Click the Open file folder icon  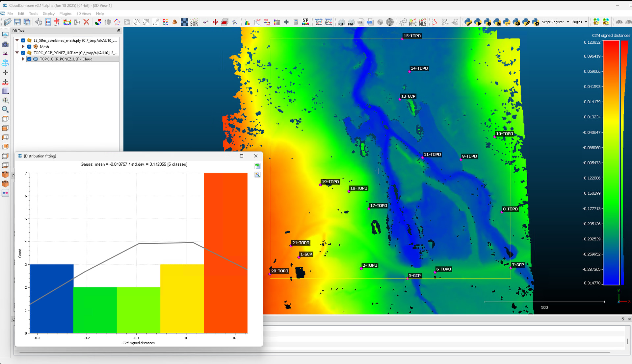pos(8,22)
